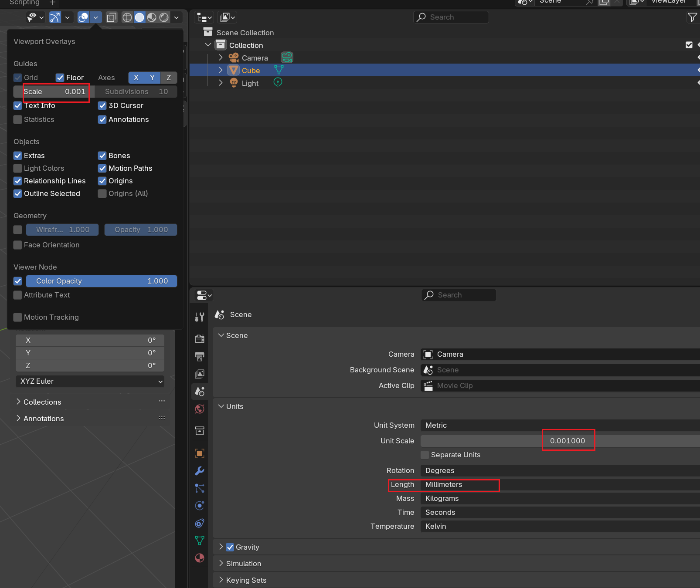Viewport: 700px width, 588px height.
Task: Check Separate Units option
Action: [x=425, y=455]
